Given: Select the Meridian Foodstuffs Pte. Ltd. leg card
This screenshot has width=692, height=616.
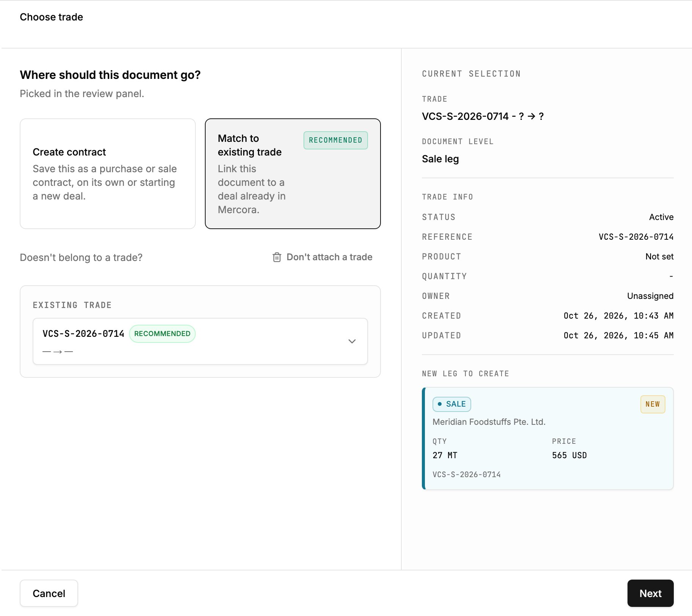Looking at the screenshot, I should [x=547, y=438].
